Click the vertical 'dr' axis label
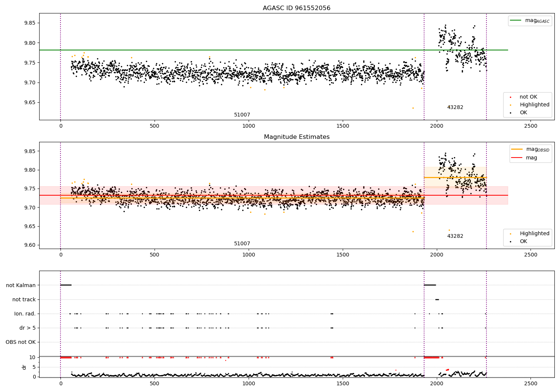The width and height of the screenshot is (560, 392). [24, 367]
